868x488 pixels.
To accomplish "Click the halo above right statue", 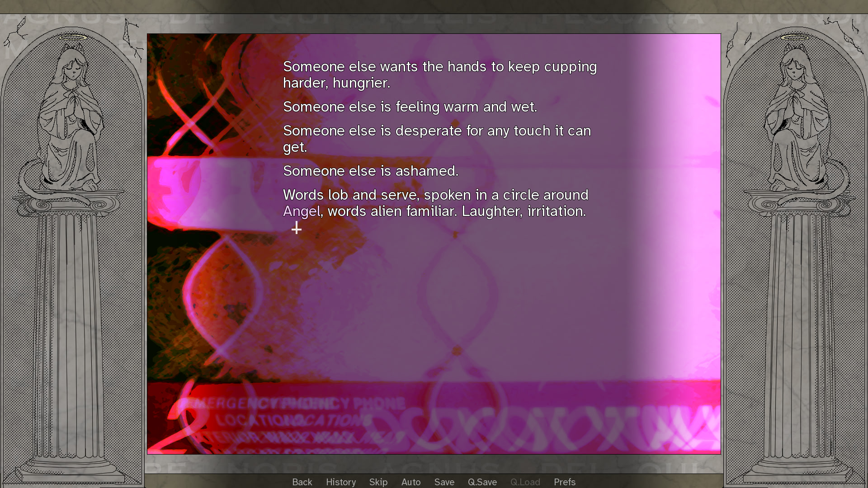I will click(795, 38).
